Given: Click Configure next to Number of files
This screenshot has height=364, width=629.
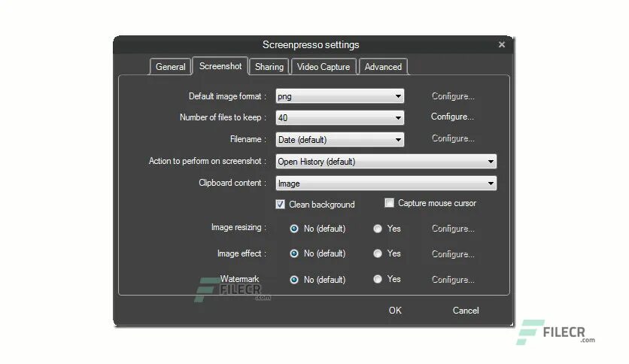Looking at the screenshot, I should coord(452,117).
